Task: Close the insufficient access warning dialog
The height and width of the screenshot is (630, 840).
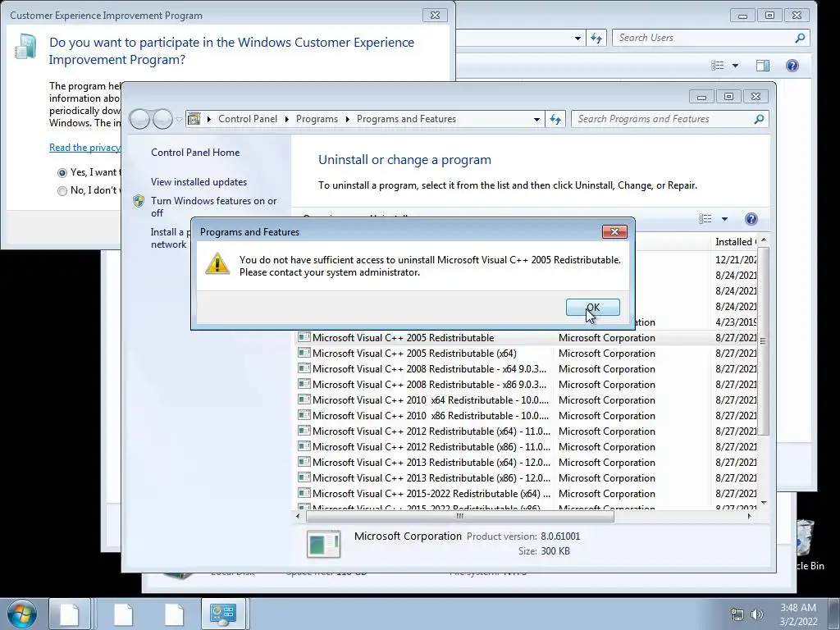Action: (x=614, y=231)
